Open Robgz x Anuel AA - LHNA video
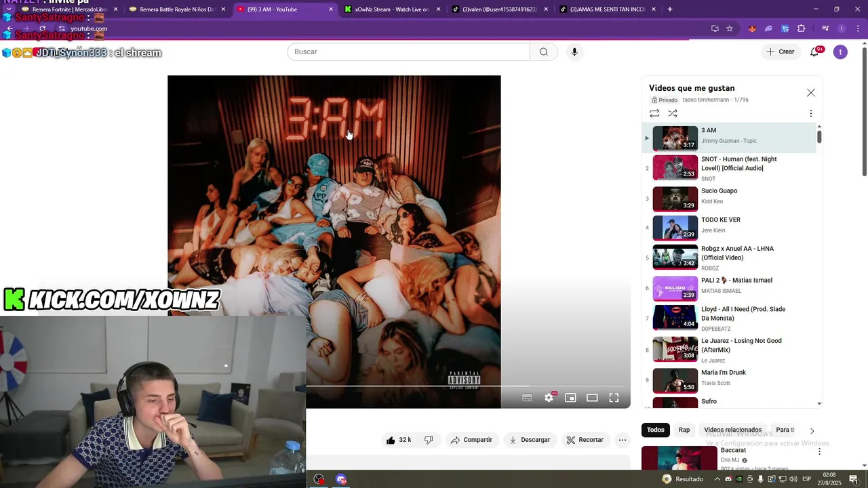The image size is (868, 488). [x=729, y=258]
